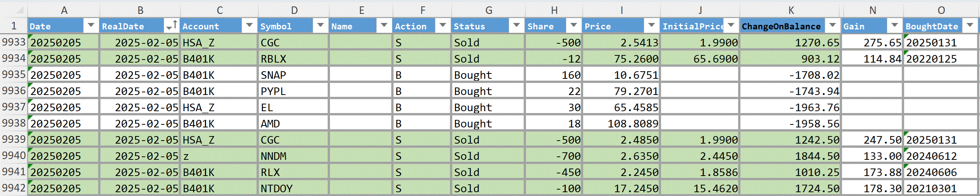Select the AMD price cell 108.8089

621,124
